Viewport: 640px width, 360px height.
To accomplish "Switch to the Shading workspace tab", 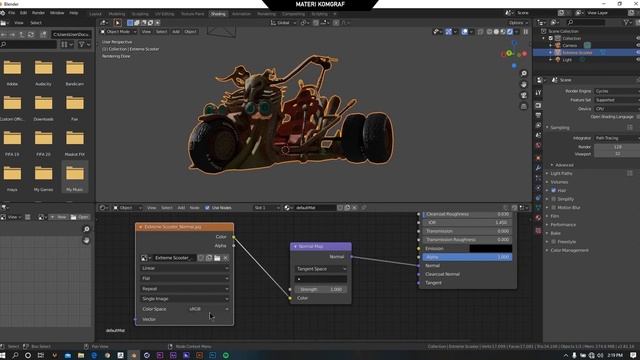I will pos(218,14).
